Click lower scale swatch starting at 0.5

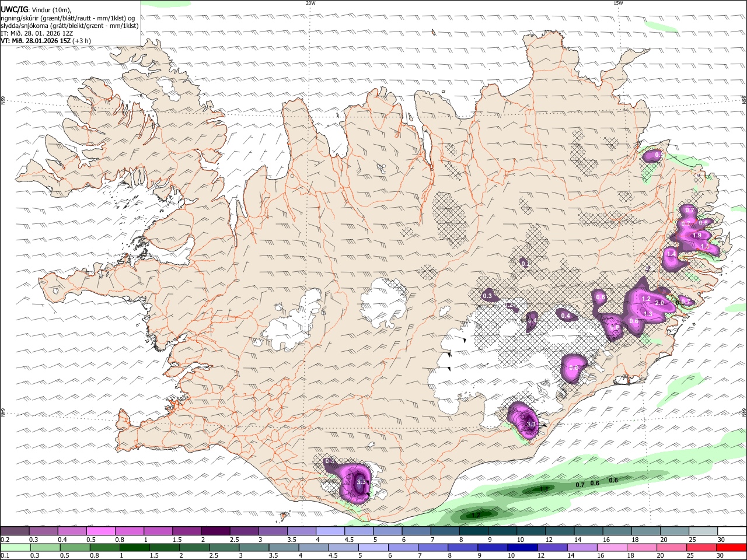(75, 548)
